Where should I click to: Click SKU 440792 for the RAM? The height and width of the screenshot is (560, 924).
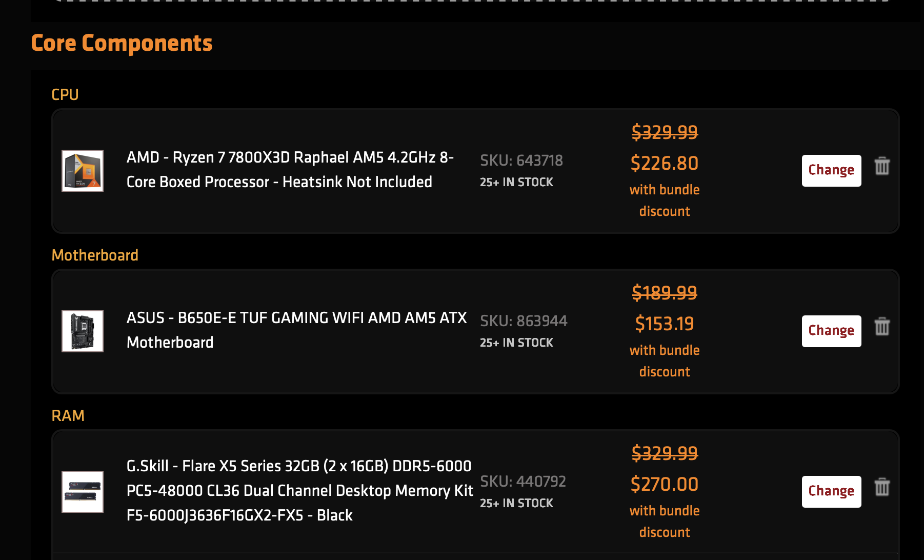point(523,482)
